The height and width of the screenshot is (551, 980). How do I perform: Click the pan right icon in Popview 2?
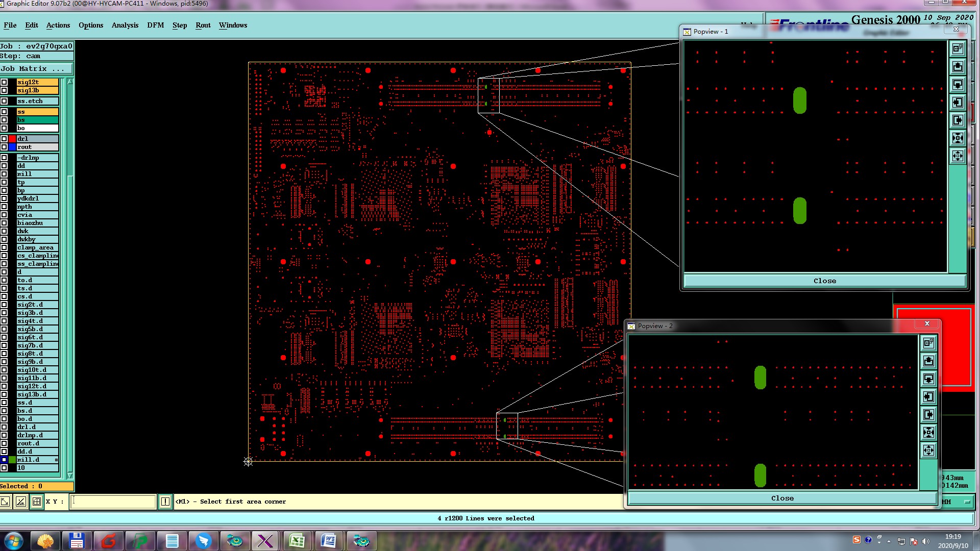(x=929, y=414)
